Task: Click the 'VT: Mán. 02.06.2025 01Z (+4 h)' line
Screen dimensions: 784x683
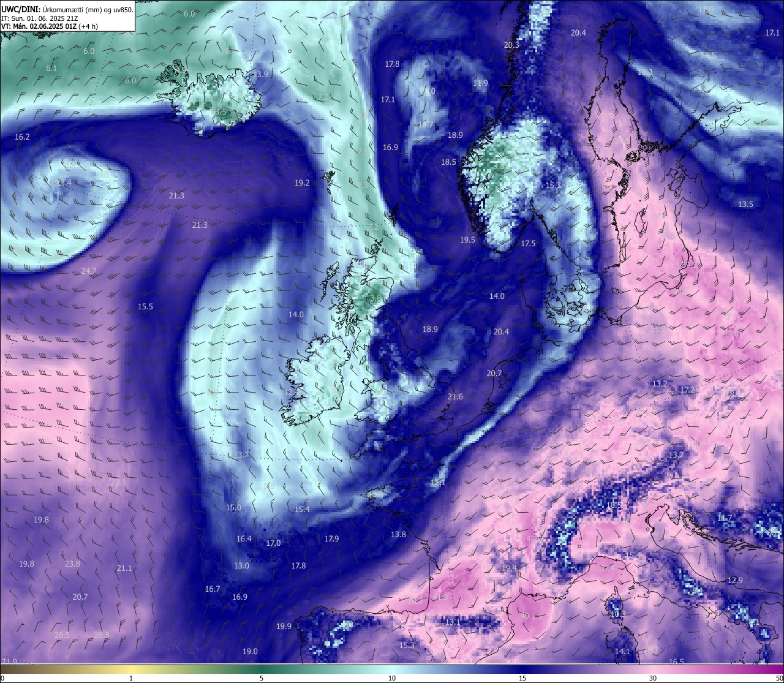Action: (x=50, y=26)
